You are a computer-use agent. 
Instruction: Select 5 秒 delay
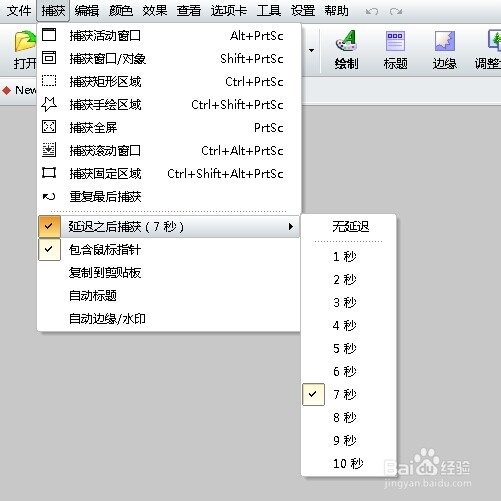tap(349, 348)
